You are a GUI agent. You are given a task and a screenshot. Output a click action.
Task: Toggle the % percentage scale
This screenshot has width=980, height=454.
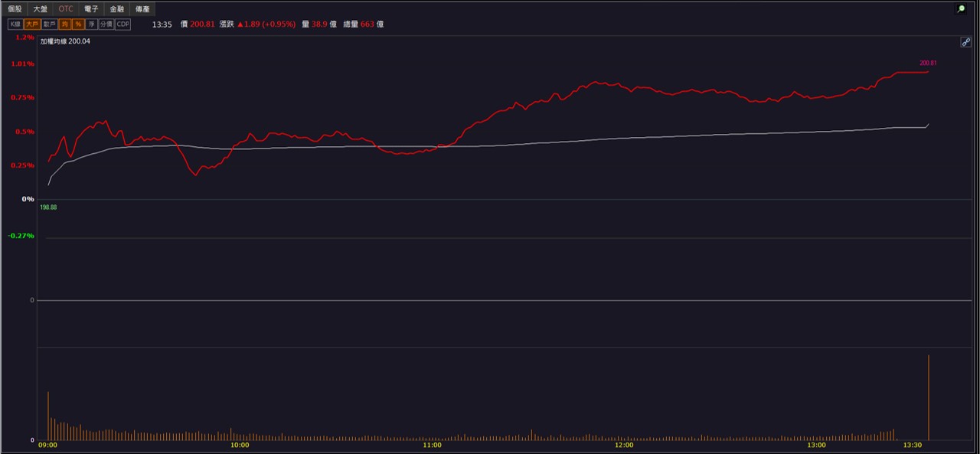[x=78, y=24]
